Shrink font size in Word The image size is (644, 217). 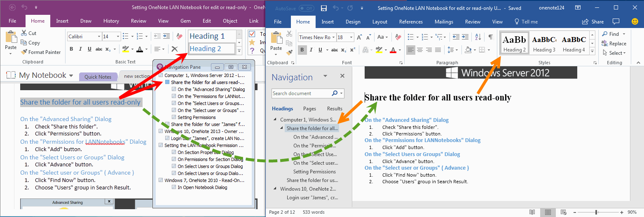point(368,37)
